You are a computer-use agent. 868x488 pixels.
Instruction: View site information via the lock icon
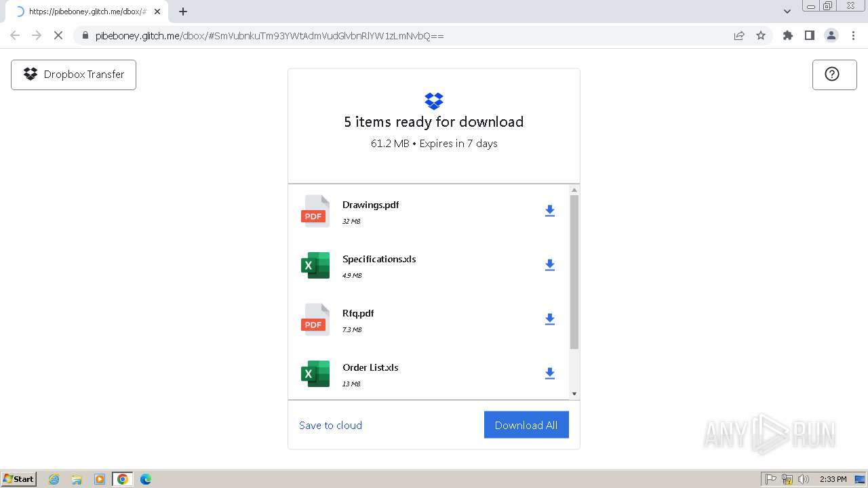click(x=85, y=35)
